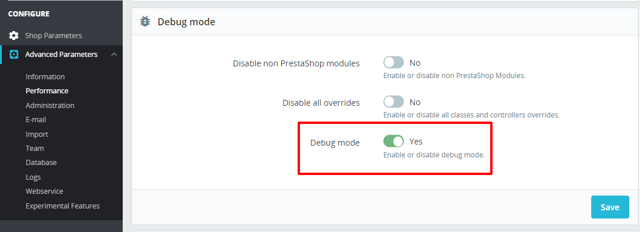Viewport: 644px width, 232px height.
Task: Open the Team page
Action: point(35,148)
